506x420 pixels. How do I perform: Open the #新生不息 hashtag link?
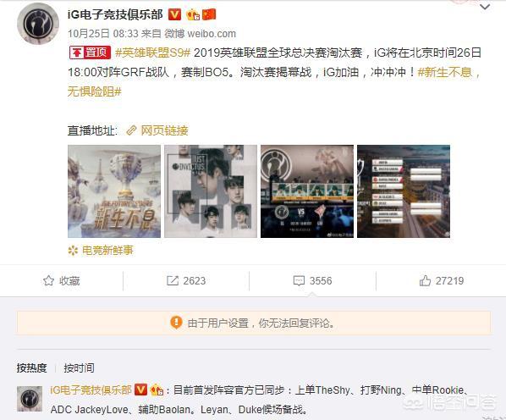[x=445, y=72]
